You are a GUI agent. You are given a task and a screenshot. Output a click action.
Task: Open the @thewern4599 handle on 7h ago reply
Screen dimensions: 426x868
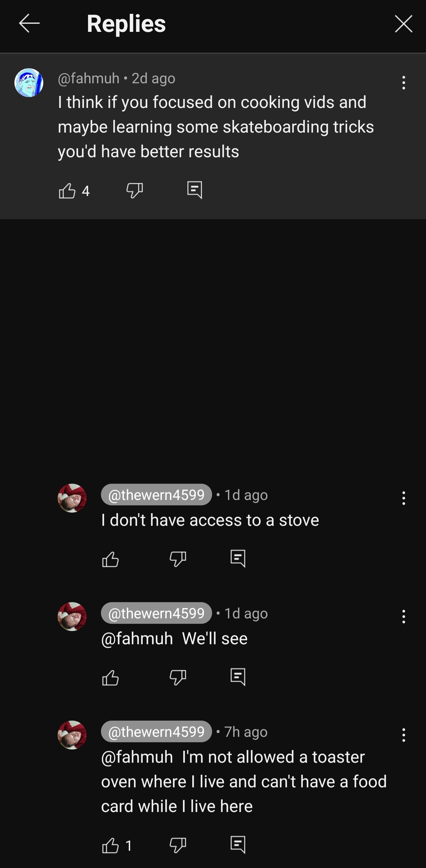(x=156, y=732)
